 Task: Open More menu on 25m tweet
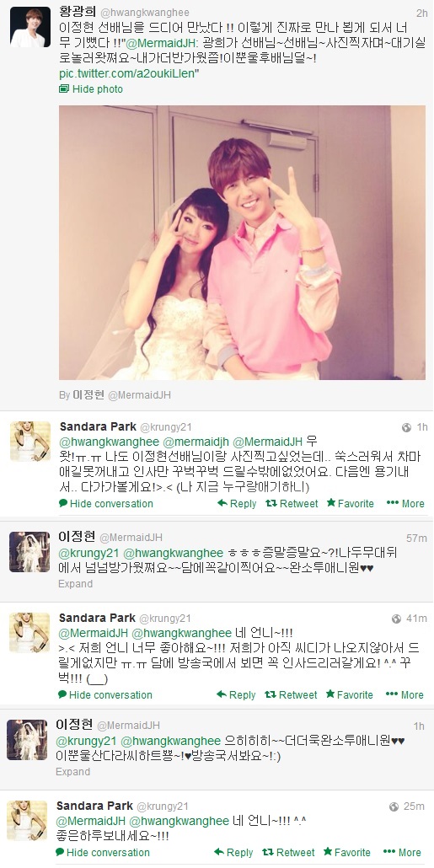coord(403,852)
